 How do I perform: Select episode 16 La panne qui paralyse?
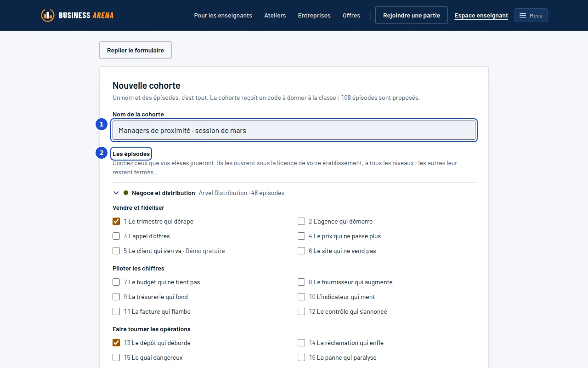[x=301, y=357]
